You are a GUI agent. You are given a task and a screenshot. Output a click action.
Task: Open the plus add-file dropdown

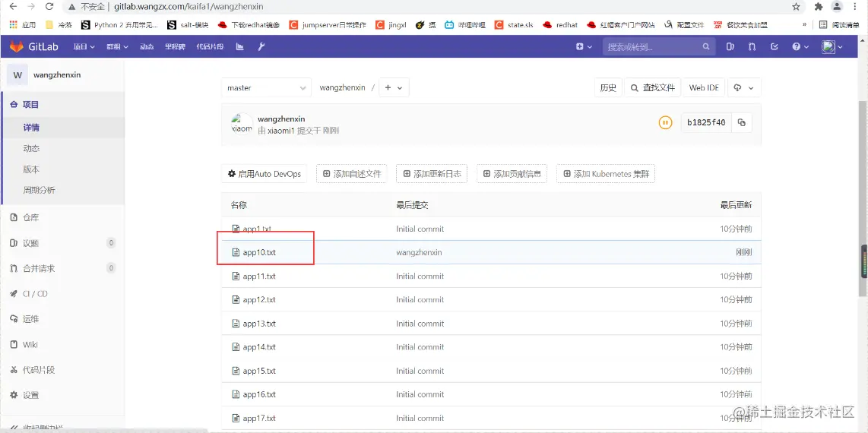(394, 88)
